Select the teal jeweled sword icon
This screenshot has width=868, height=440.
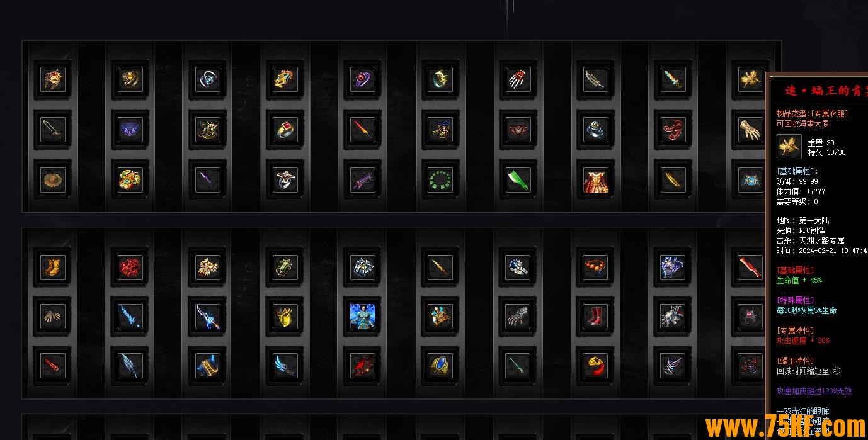tap(673, 79)
